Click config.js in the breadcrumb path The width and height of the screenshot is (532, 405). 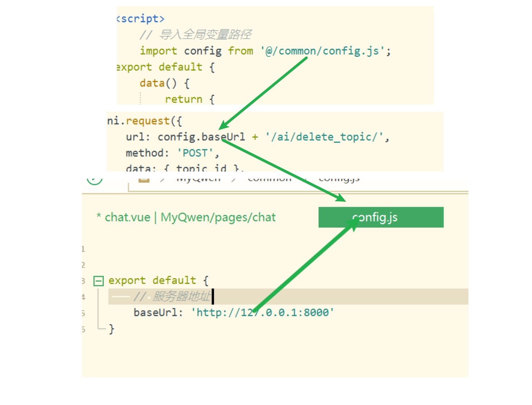(x=339, y=180)
